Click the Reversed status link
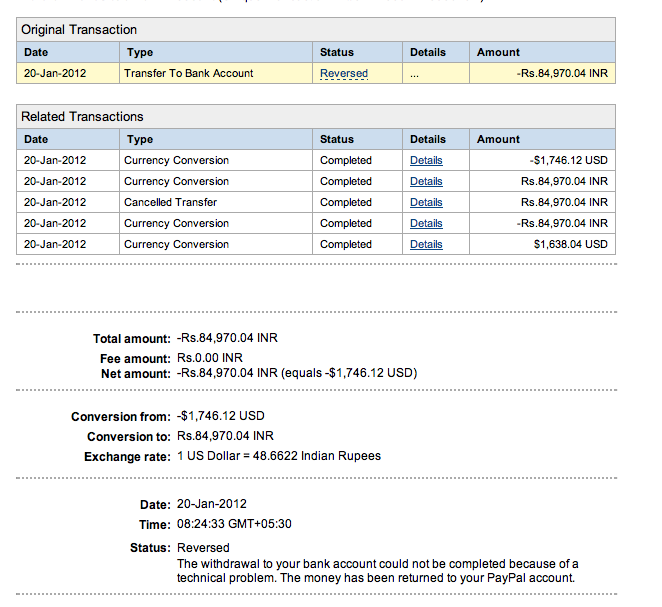Screen dimensions: 662x607 344,73
